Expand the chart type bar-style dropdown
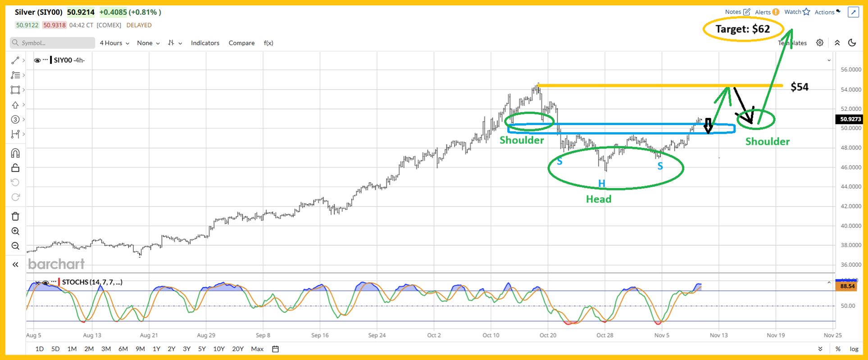Viewport: 868px width, 360px height. [175, 43]
